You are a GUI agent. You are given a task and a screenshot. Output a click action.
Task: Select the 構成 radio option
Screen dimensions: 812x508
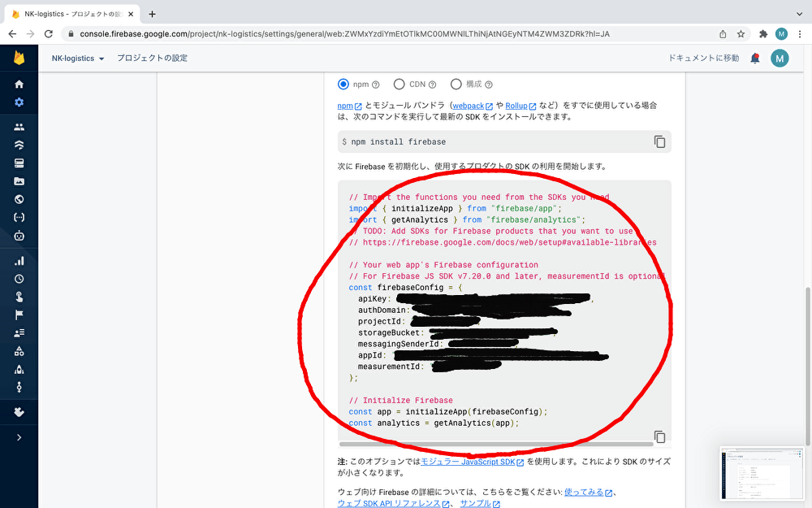(x=456, y=84)
